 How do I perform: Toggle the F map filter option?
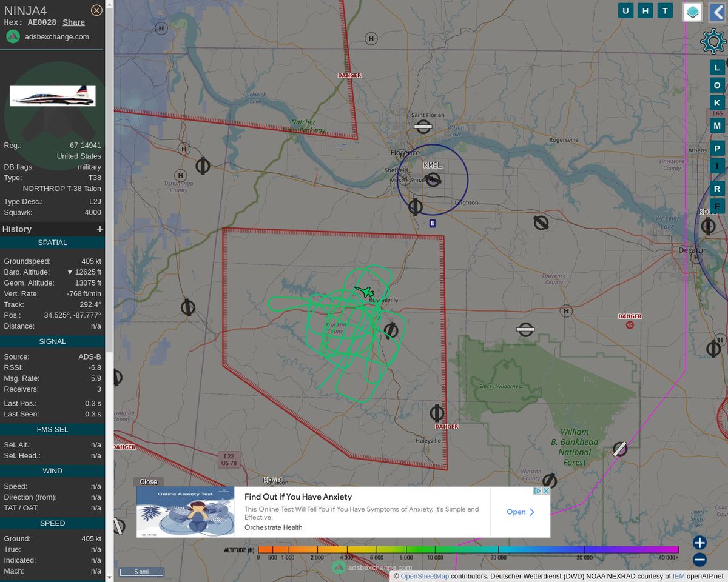(x=717, y=206)
